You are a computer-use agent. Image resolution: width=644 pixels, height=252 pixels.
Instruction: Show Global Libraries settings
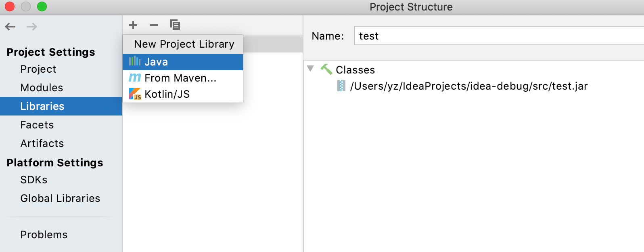point(60,198)
